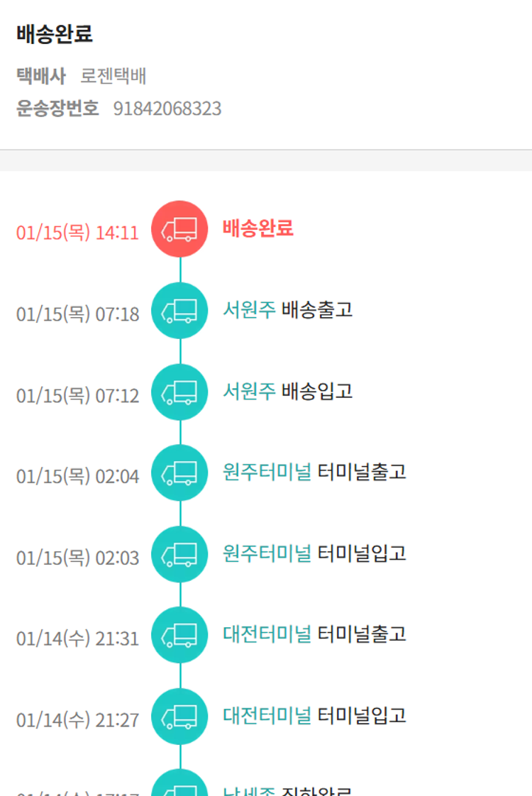Viewport: 532px width, 796px height.
Task: Click the 01/14(수) 21:31 timestamp
Action: [77, 639]
